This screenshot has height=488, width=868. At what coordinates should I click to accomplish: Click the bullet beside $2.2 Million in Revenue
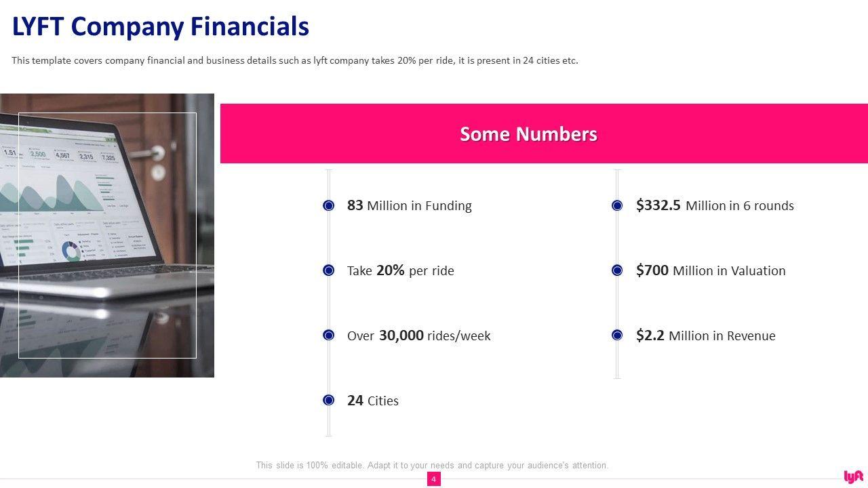(617, 335)
